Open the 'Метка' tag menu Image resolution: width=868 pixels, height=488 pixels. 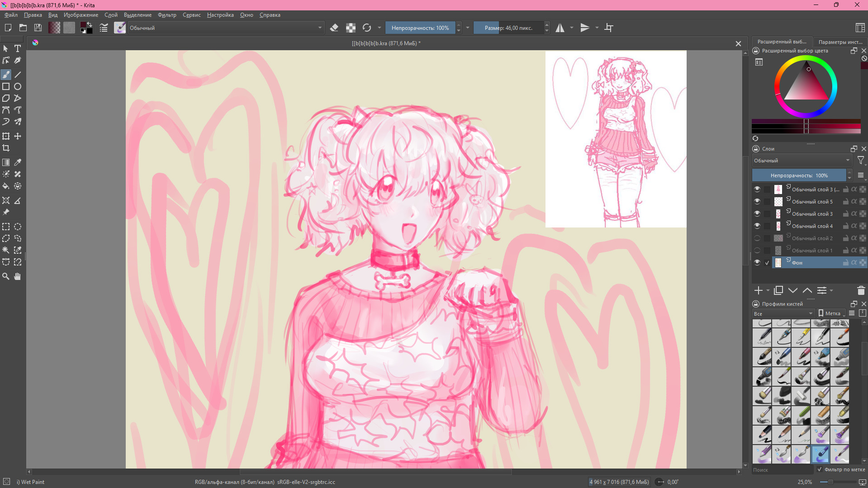click(x=831, y=313)
